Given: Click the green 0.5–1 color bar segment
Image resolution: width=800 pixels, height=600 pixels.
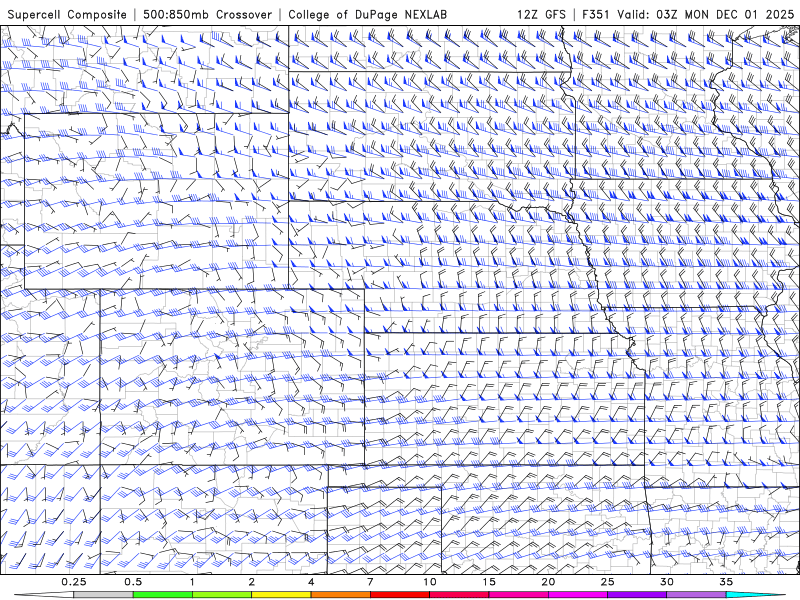Looking at the screenshot, I should (163, 595).
